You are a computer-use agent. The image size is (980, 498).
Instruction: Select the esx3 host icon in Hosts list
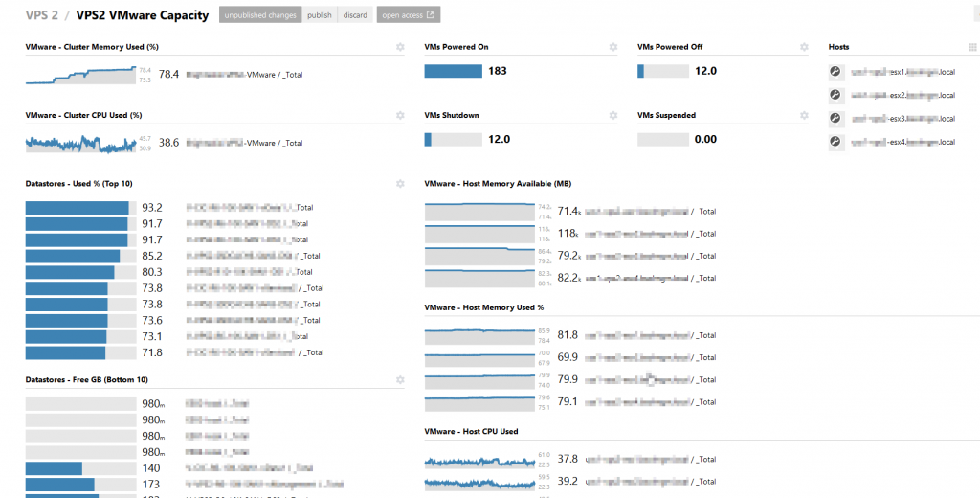[x=835, y=119]
